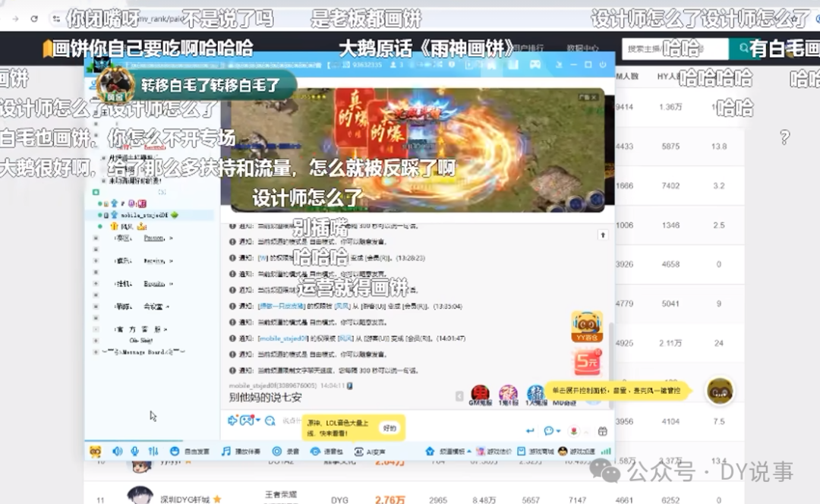Open the audio mixer equalizer icon
Viewport: 820px width, 504px height.
(153, 451)
